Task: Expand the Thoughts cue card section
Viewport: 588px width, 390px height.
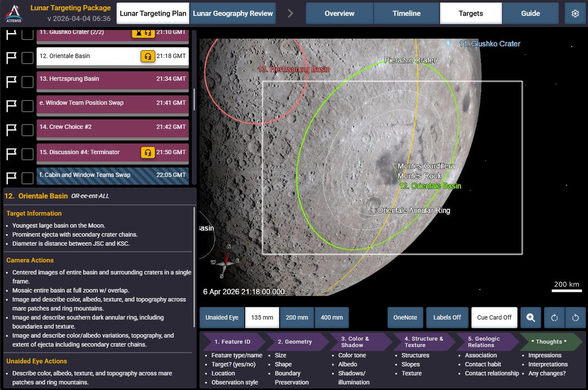Action: coord(550,341)
